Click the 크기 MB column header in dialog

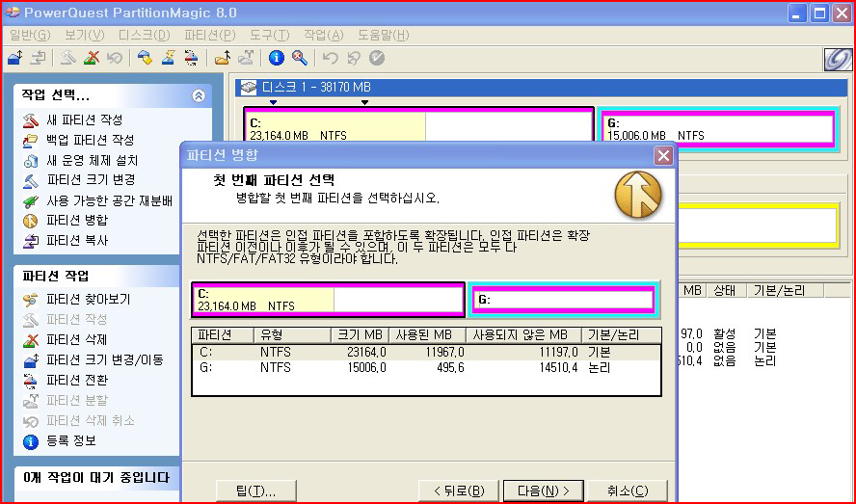(x=361, y=334)
